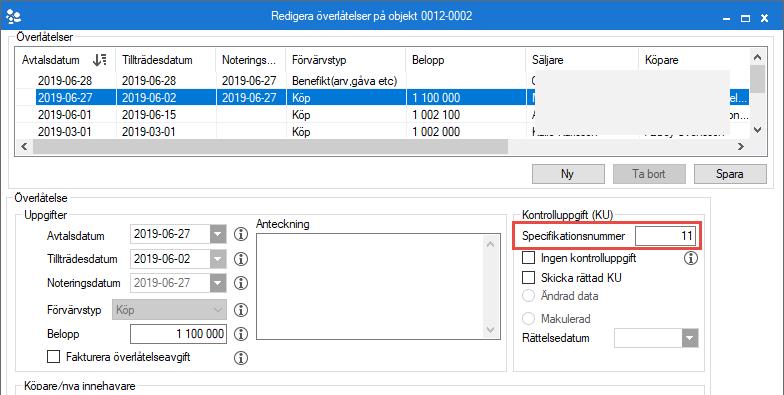Click the Spara button
The image size is (784, 395).
730,174
